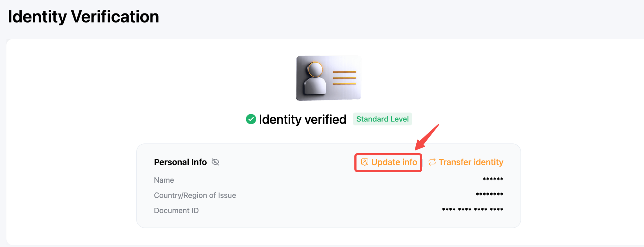Toggle personal info visibility eye icon
644x247 pixels.
[x=215, y=162]
